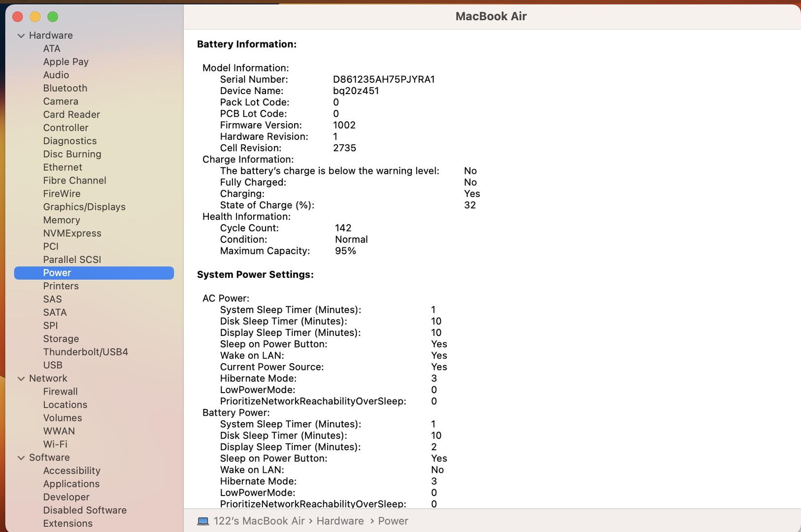Open Storage information
Screen dimensions: 801x532
coord(61,339)
